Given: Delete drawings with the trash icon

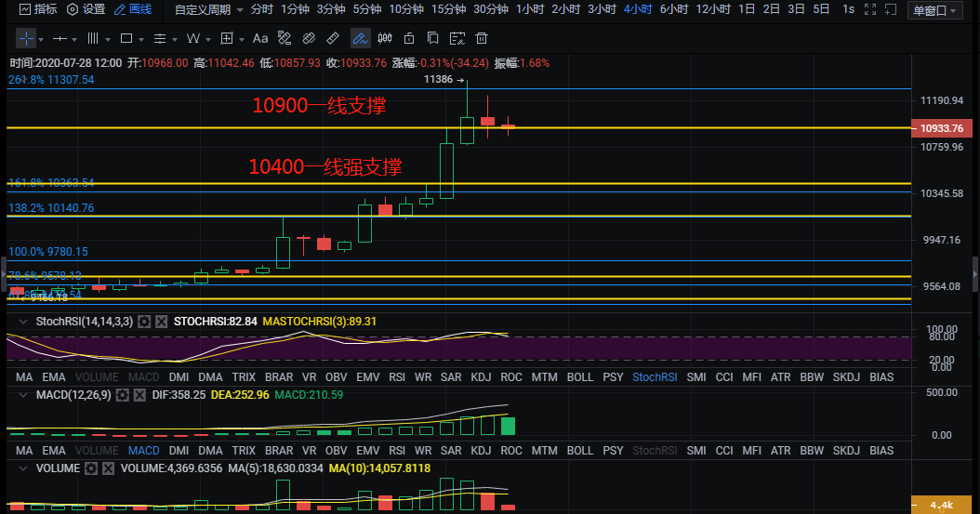Looking at the screenshot, I should (482, 39).
